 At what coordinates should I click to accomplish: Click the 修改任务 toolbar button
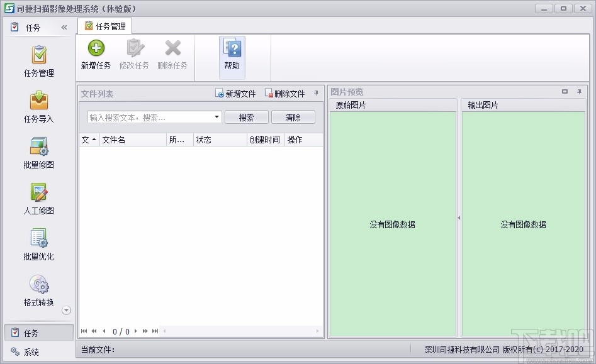[134, 55]
